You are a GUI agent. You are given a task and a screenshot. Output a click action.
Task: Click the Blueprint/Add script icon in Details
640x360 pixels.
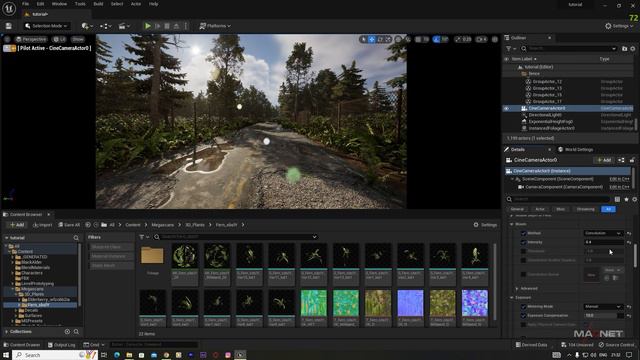(621, 160)
